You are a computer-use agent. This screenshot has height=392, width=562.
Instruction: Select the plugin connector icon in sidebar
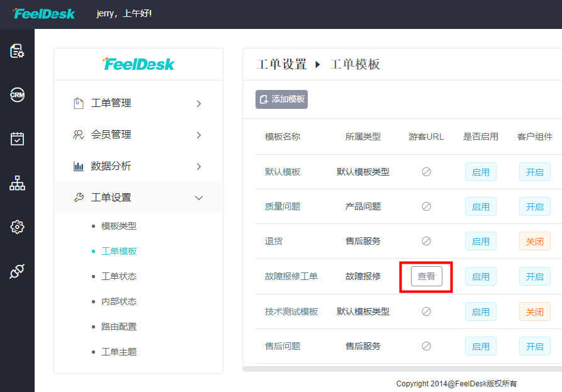17,272
